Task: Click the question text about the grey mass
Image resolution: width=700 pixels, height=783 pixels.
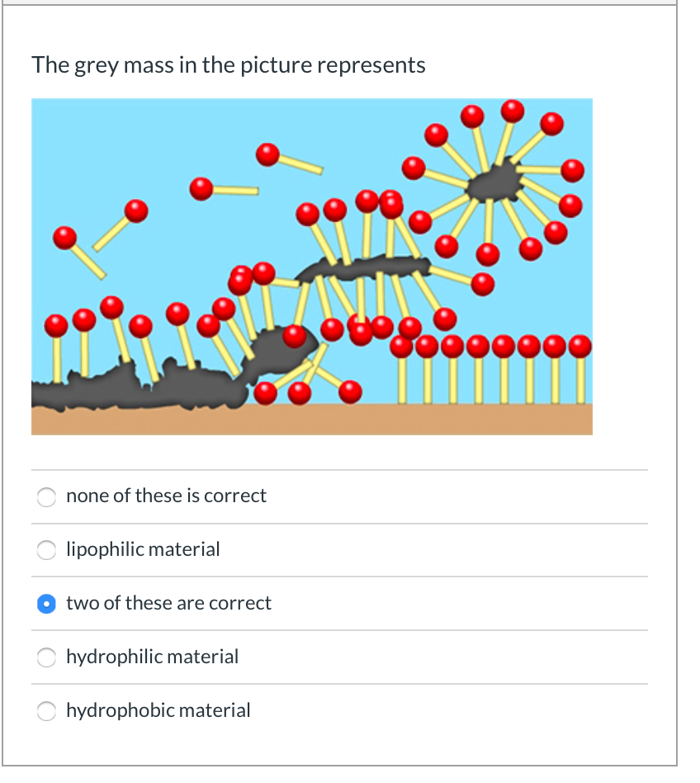Action: pos(228,64)
